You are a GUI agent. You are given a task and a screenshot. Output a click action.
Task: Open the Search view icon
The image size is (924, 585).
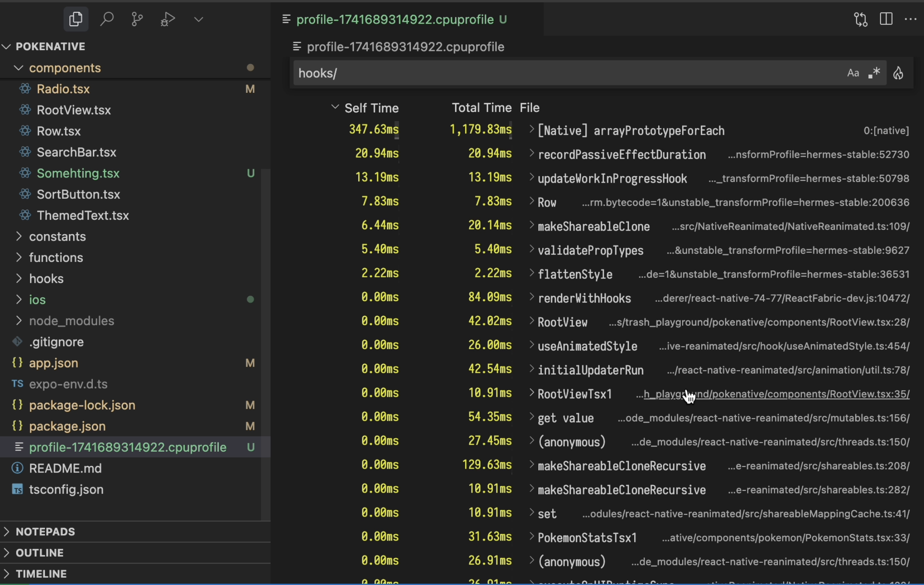(x=107, y=19)
